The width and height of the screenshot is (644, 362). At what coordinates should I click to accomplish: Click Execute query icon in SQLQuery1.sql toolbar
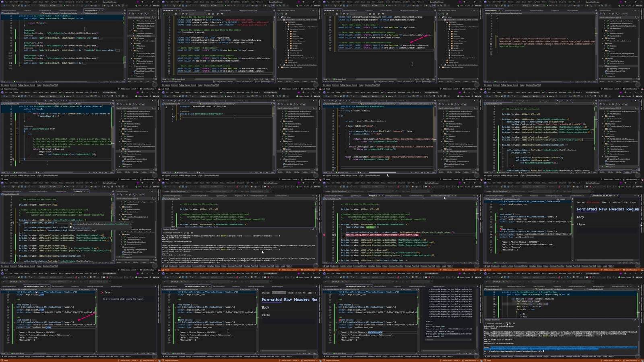click(x=164, y=14)
